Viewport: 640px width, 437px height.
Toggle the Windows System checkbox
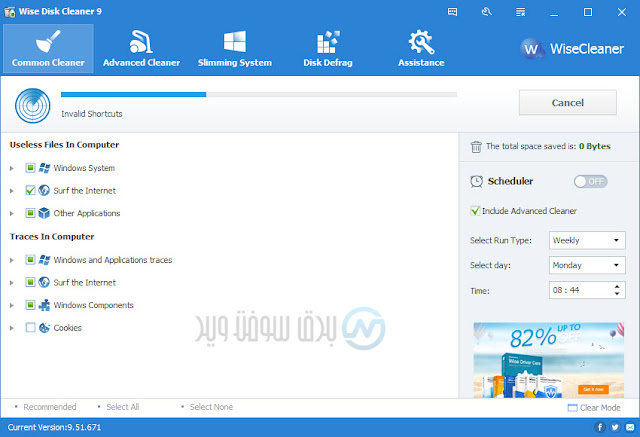(x=30, y=168)
